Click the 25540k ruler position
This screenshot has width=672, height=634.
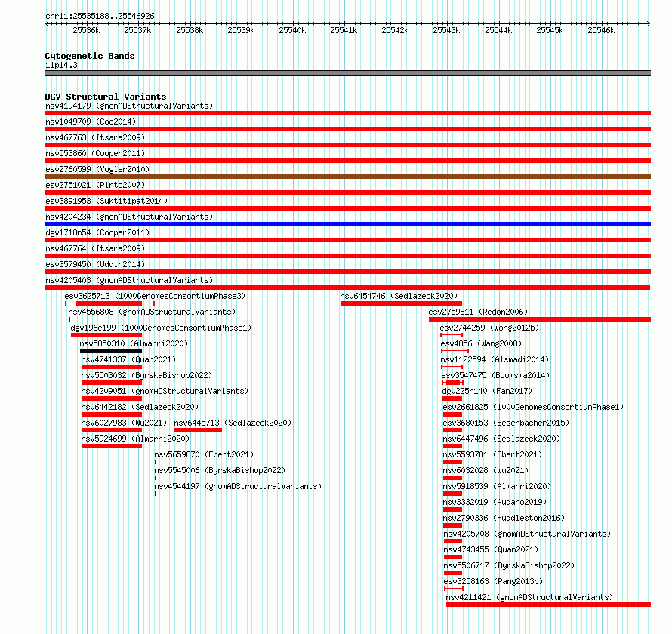292,30
